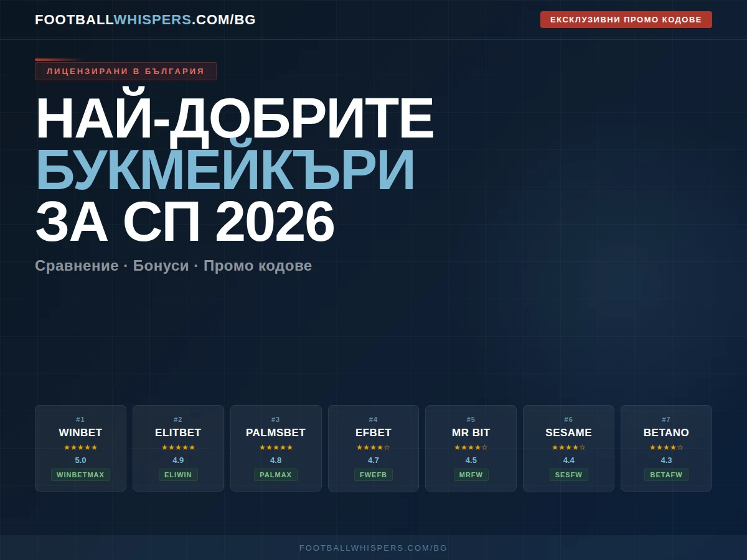Click the ЗА СП 2026 headline line
Viewport: 747px width, 560px height.
point(185,222)
